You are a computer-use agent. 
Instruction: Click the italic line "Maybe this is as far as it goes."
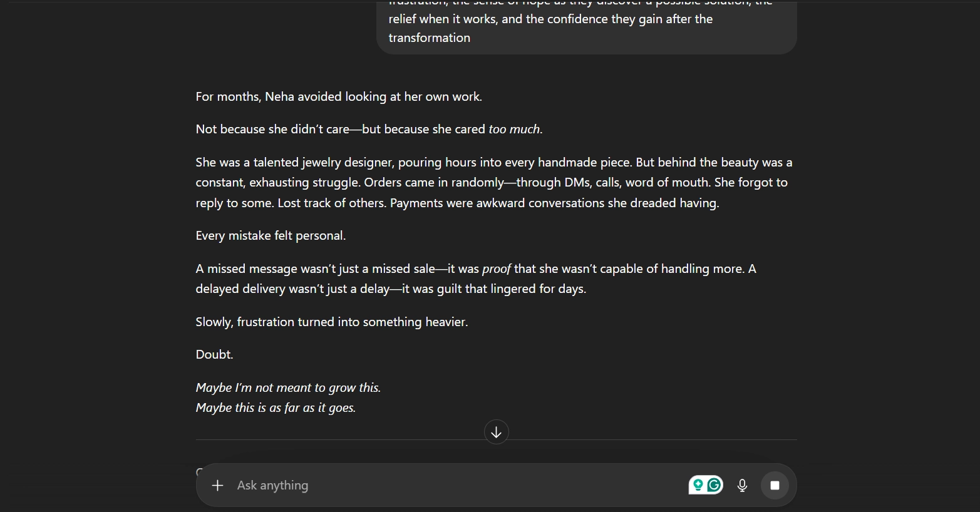pyautogui.click(x=276, y=407)
